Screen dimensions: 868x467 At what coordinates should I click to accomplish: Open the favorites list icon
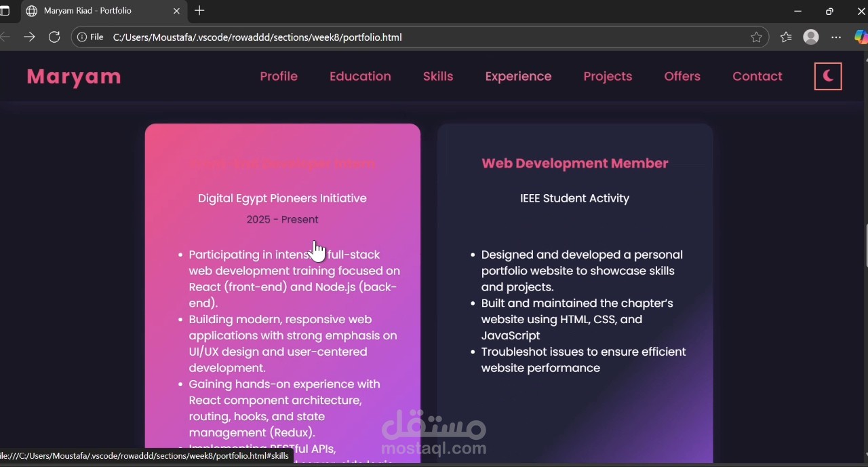click(786, 37)
